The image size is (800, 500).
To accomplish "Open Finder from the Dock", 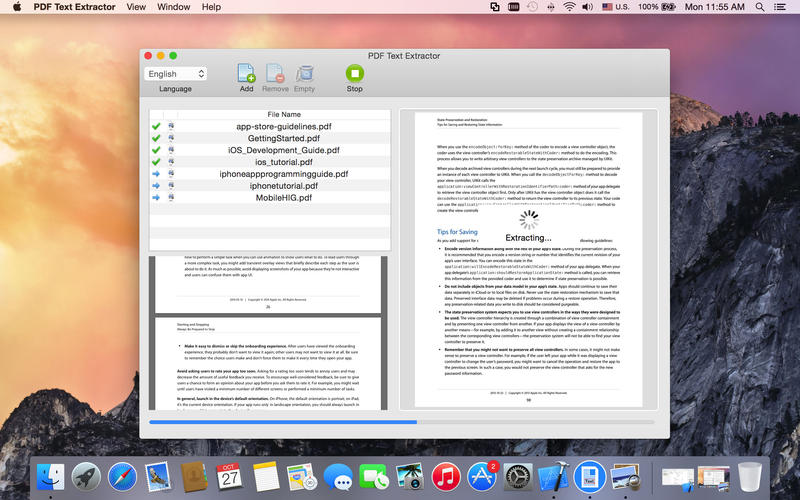I will coord(50,478).
